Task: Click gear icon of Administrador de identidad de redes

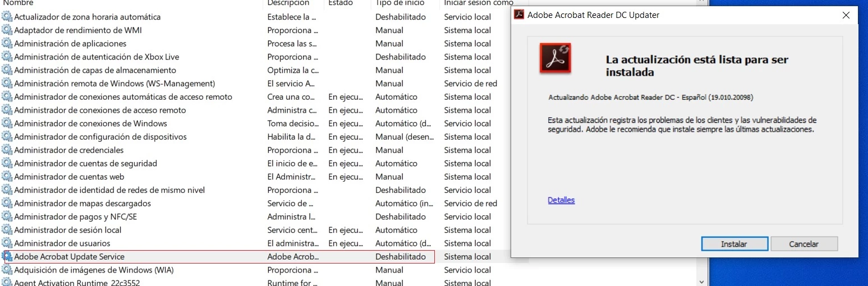Action: 7,190
